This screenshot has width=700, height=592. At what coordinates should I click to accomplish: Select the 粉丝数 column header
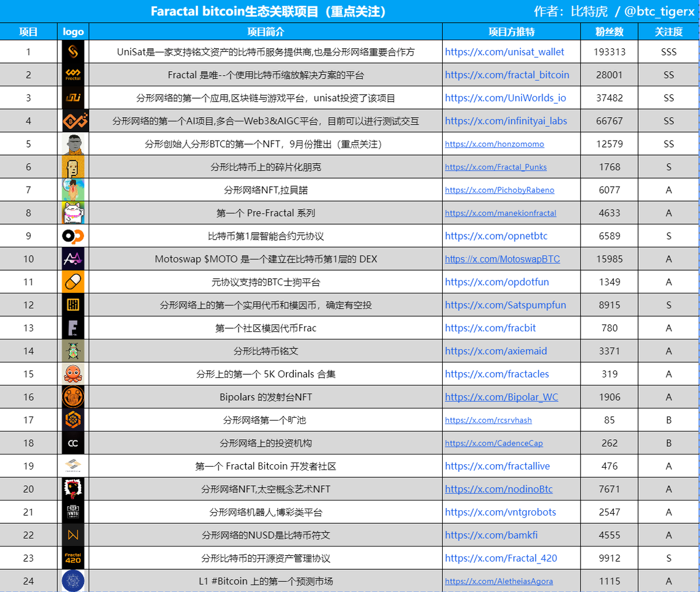click(x=610, y=31)
